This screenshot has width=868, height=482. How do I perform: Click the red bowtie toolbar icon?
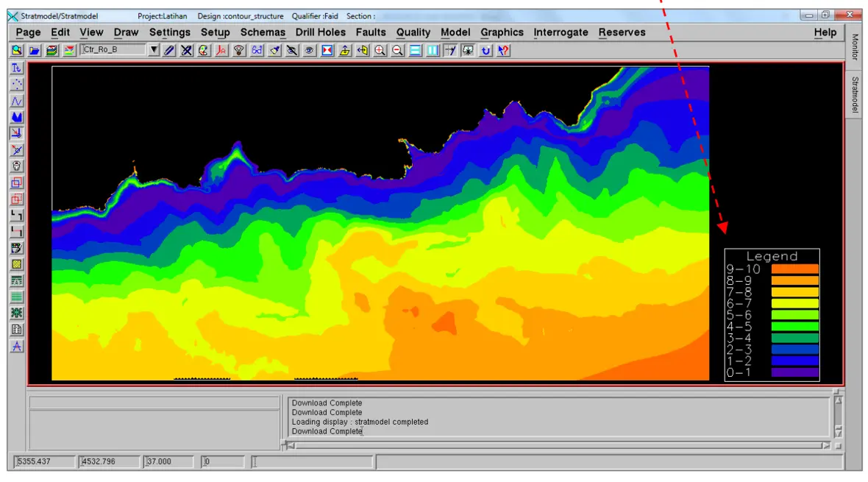[327, 51]
